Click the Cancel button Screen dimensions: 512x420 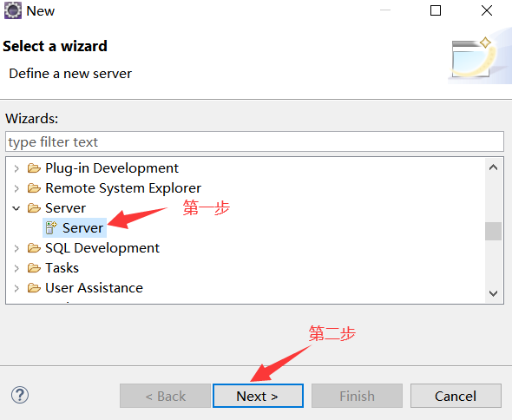coord(456,396)
